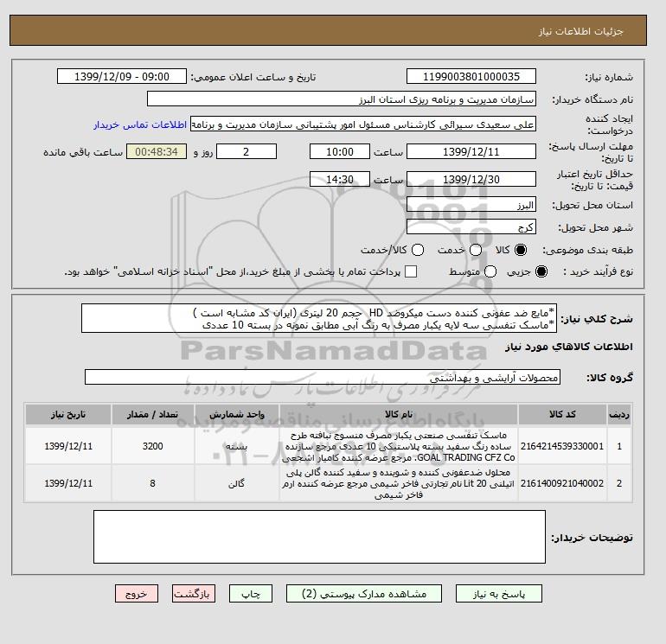
Task: Select the خدمت radio button
Action: coord(476,250)
